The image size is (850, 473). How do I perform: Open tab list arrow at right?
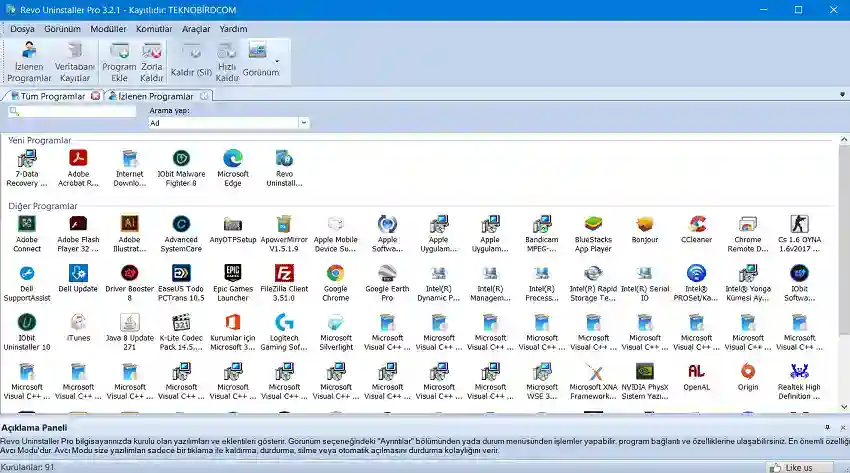[842, 94]
